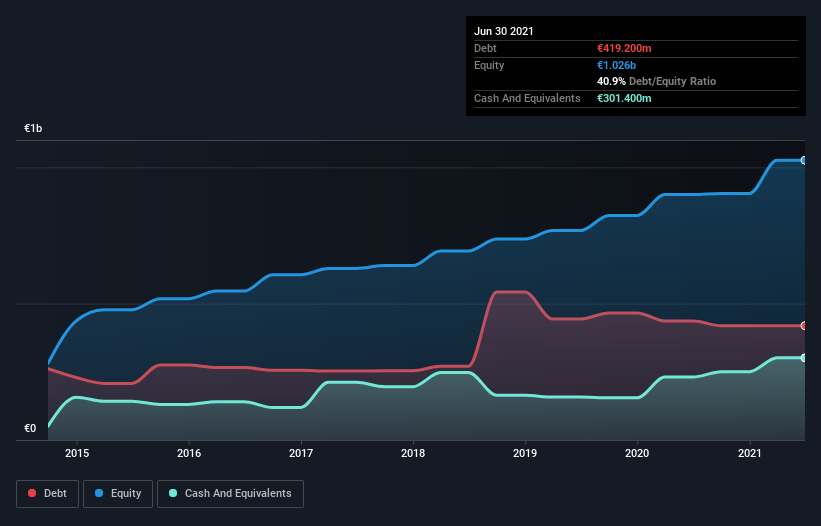Click the Jun 30 2021 tooltip date
This screenshot has height=526, width=821.
(504, 31)
